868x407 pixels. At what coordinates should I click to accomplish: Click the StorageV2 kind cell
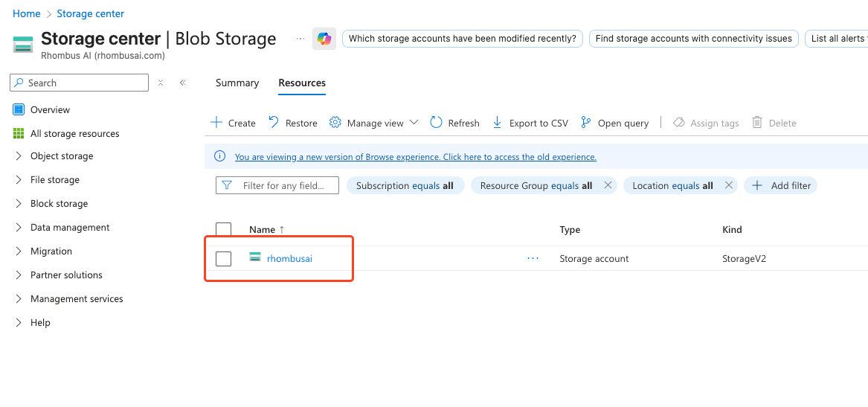tap(744, 259)
